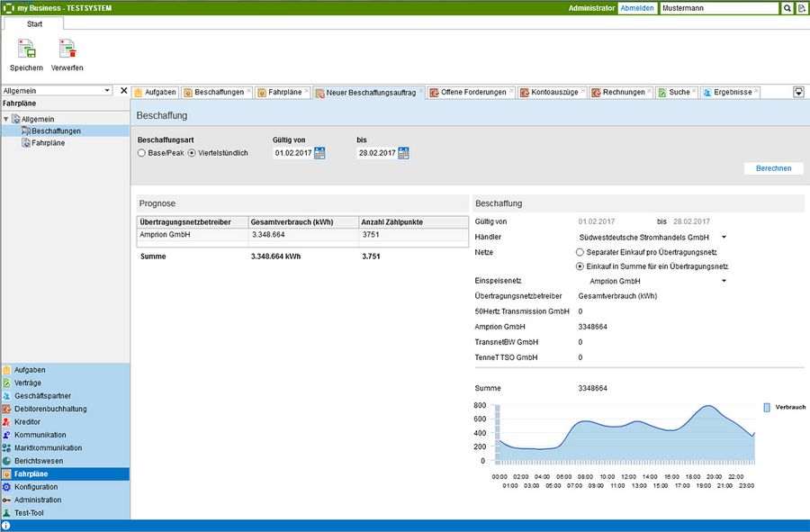810x532 pixels.
Task: Click the Speichern save icon
Action: pyautogui.click(x=26, y=50)
